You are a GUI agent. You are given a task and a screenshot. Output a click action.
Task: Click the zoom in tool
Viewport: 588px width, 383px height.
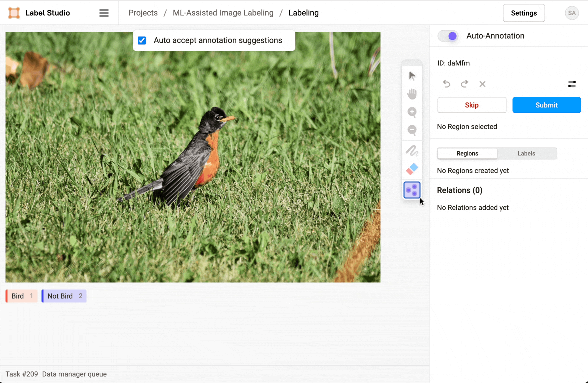pos(412,112)
